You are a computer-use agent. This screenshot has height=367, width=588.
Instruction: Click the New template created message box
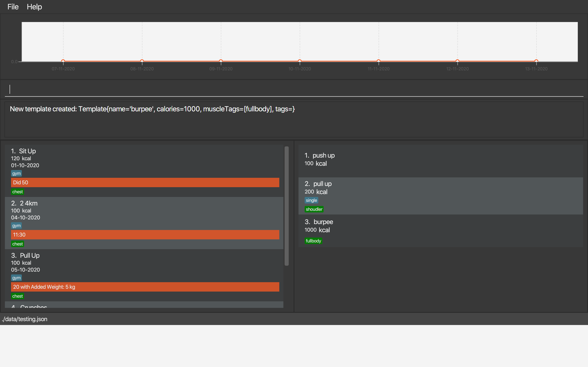294,119
